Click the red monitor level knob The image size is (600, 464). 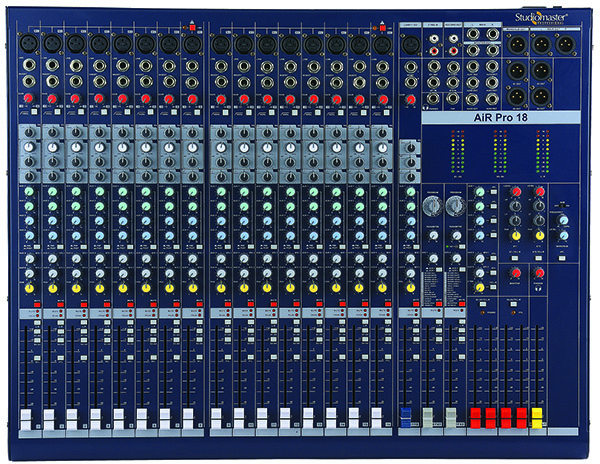tap(516, 273)
